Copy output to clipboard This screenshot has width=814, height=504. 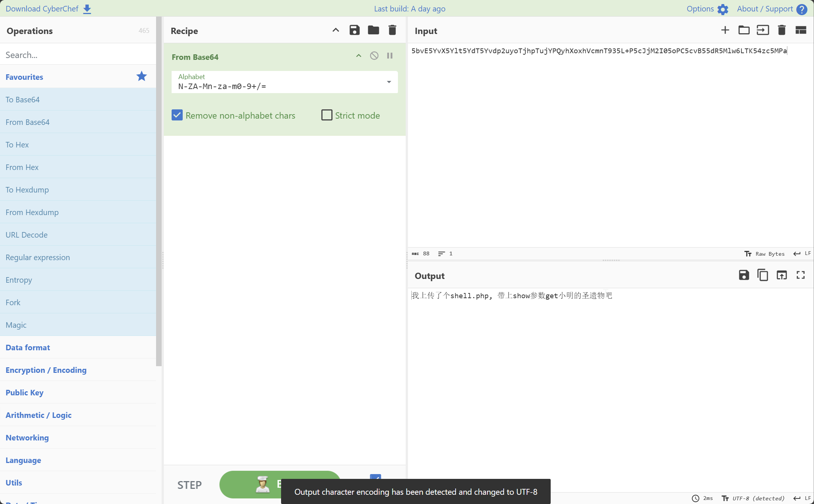point(763,275)
